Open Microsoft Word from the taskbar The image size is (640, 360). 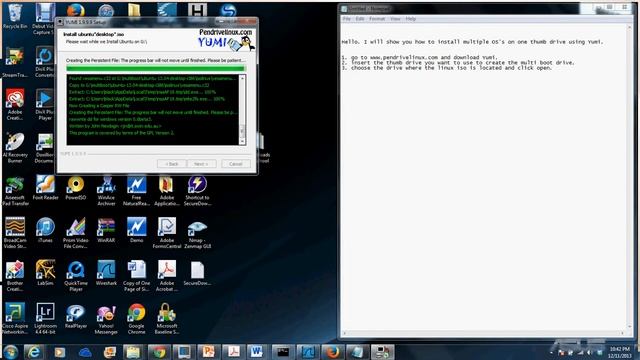tap(257, 352)
